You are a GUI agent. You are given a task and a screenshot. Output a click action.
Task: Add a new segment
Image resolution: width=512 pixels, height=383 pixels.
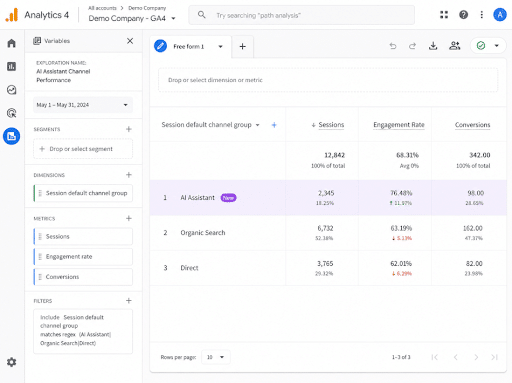point(129,129)
